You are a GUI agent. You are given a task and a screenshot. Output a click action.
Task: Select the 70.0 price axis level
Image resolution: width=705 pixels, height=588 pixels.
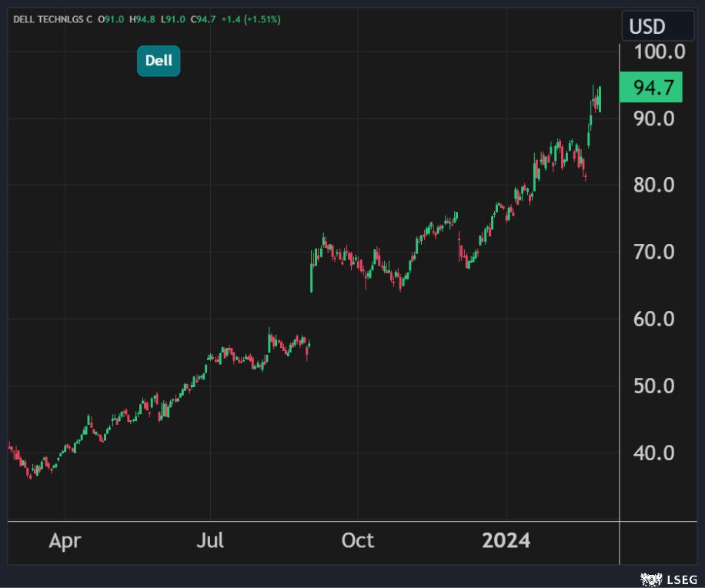tap(653, 252)
